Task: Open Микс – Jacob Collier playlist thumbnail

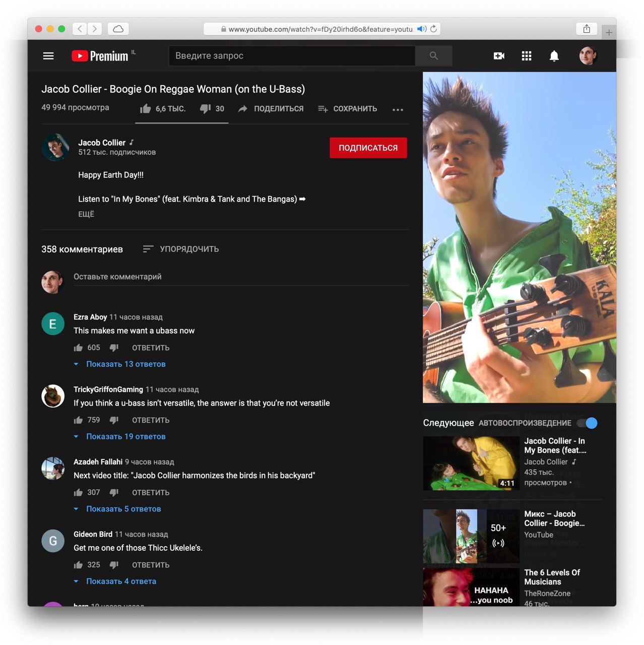Action: (471, 536)
